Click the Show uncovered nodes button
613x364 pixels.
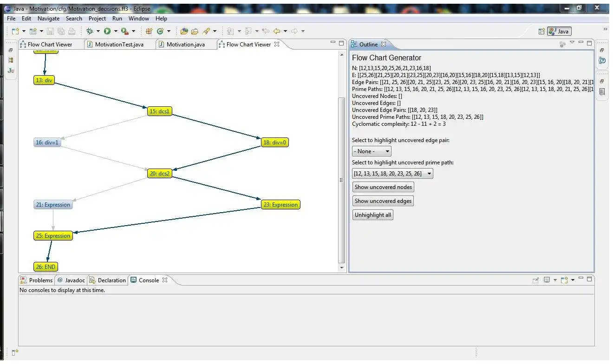click(x=383, y=187)
